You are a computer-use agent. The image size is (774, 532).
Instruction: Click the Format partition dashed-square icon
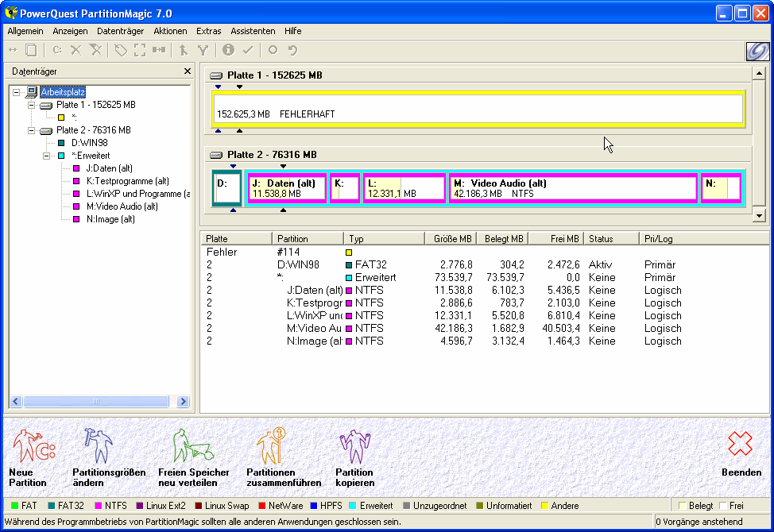[x=140, y=50]
